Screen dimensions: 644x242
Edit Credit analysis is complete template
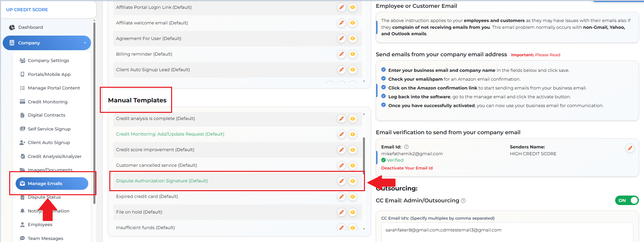pyautogui.click(x=342, y=118)
